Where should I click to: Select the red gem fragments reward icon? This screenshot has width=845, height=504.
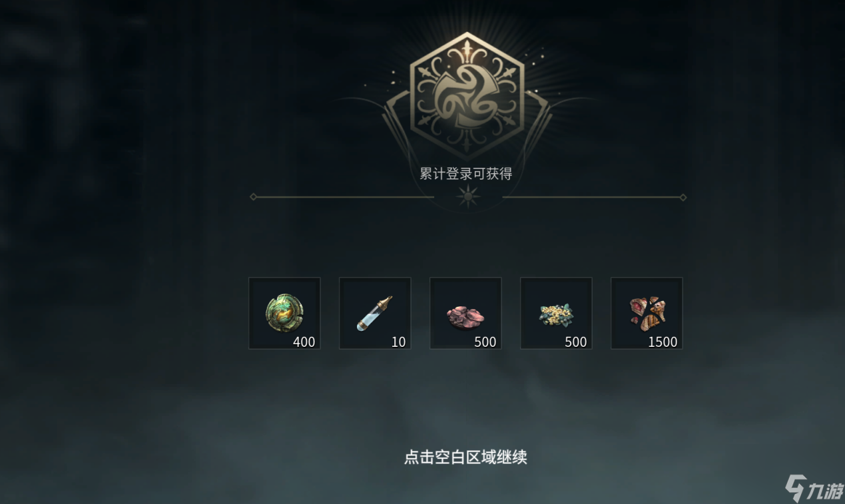[x=647, y=313]
